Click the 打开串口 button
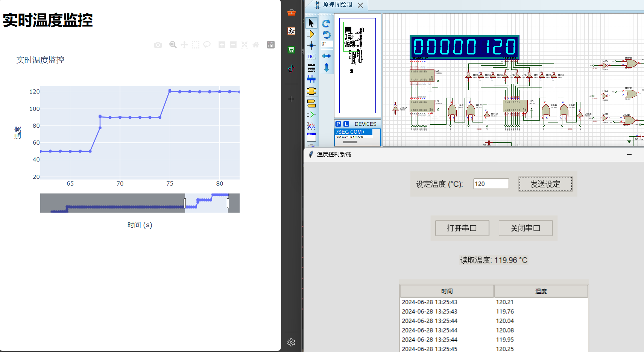644x352 pixels. pyautogui.click(x=462, y=228)
